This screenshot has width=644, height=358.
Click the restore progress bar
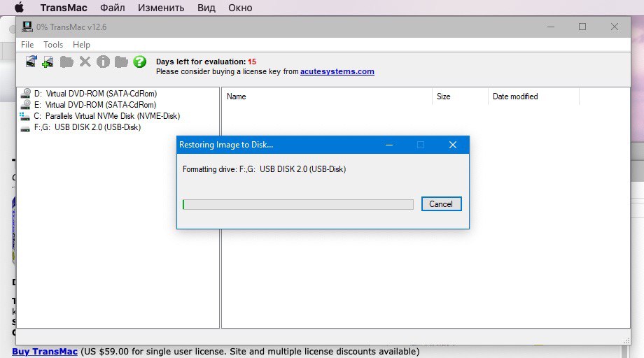click(297, 204)
